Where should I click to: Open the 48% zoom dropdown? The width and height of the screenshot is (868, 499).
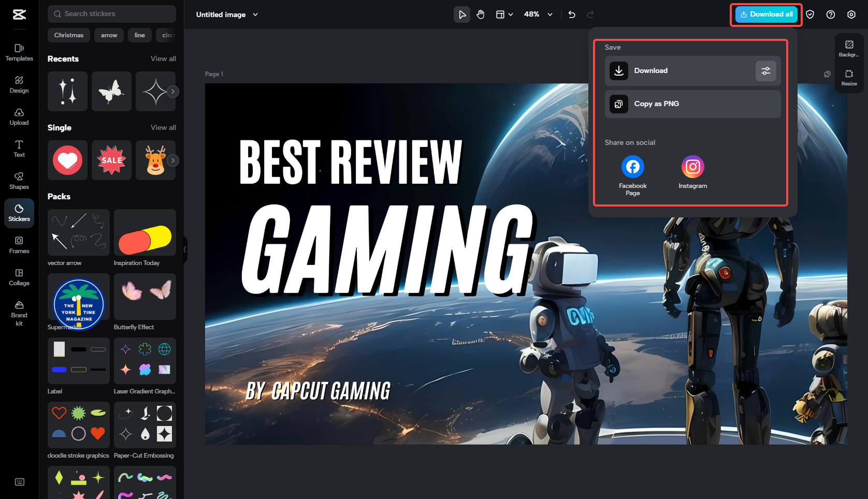click(x=538, y=14)
